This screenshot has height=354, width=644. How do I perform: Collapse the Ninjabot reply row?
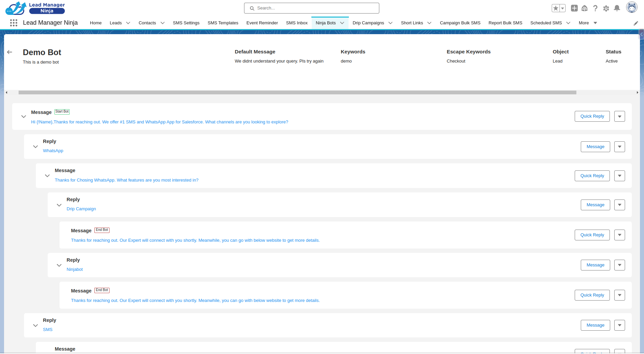coord(59,265)
